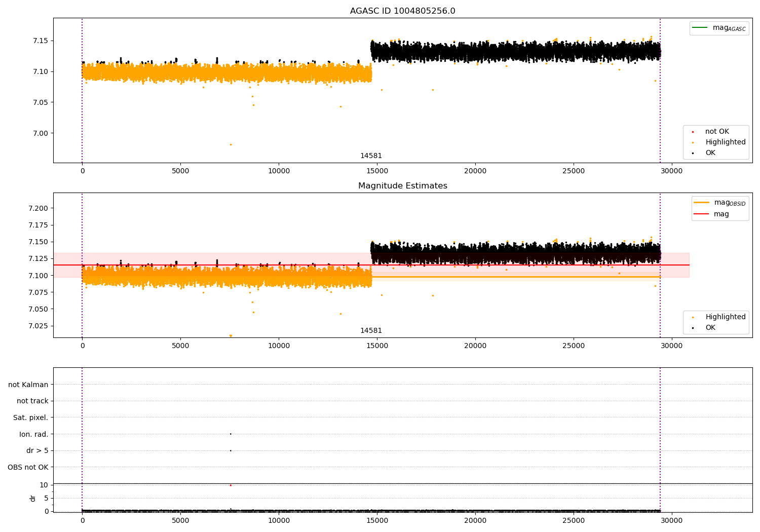Click the red not-OK point on the dr plot
This screenshot has height=532, width=760.
click(x=231, y=485)
